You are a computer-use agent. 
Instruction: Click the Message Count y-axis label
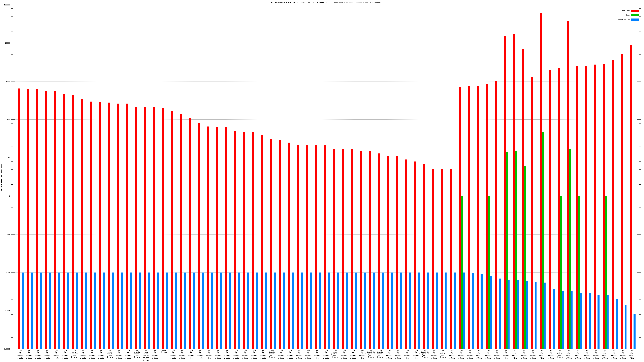(x=1, y=177)
